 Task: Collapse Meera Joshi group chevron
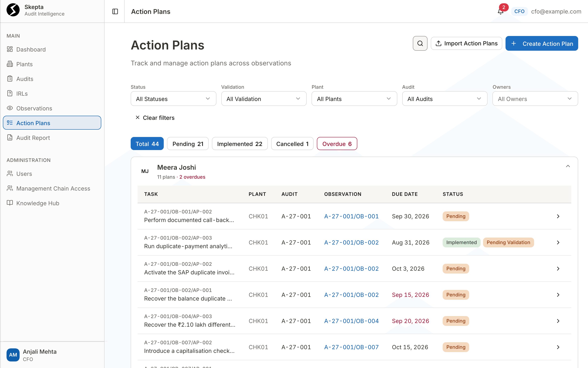point(568,166)
